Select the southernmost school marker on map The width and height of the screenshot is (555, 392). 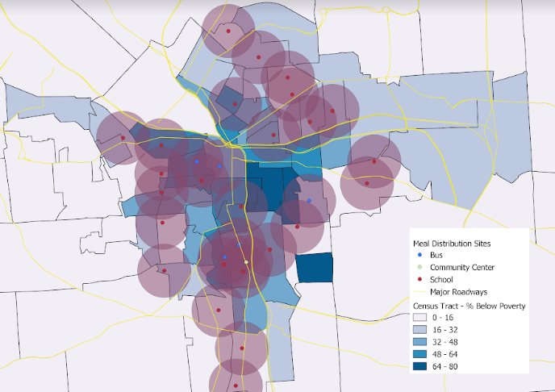point(236,386)
